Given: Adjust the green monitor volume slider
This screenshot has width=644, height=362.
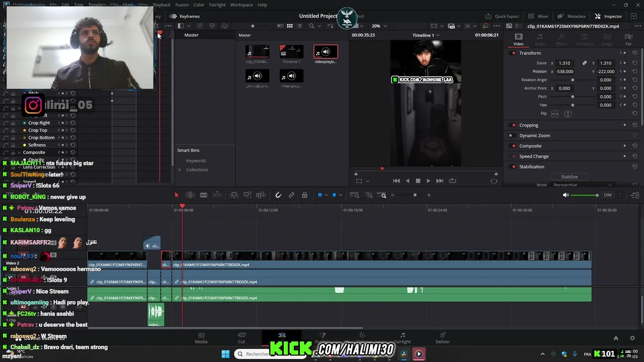Looking at the screenshot, I should (x=585, y=195).
